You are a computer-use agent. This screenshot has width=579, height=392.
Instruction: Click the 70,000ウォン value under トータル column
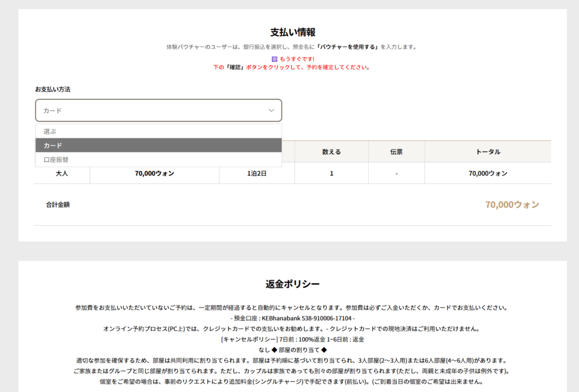[x=487, y=173]
